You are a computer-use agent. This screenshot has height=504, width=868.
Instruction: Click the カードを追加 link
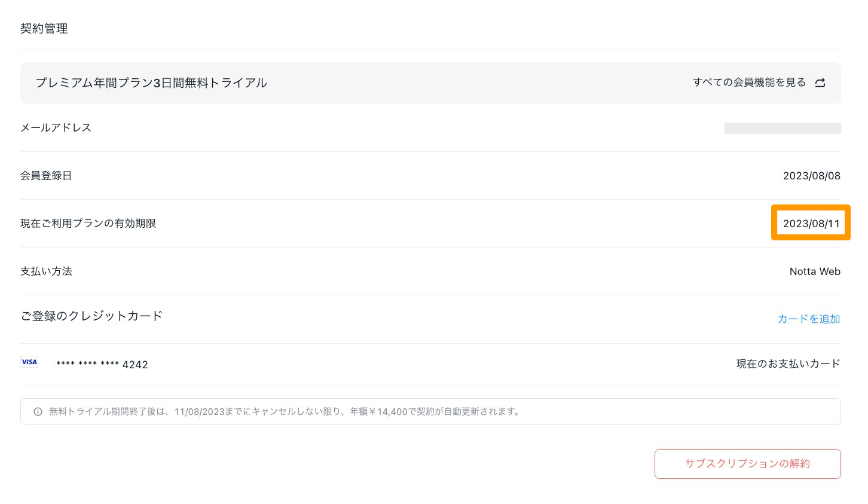pos(809,319)
